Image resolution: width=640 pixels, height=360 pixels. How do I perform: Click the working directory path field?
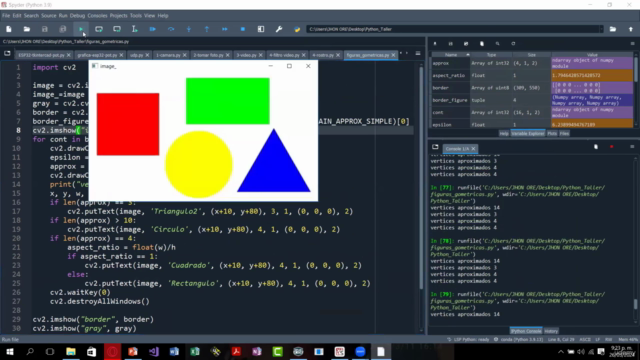coord(452,29)
